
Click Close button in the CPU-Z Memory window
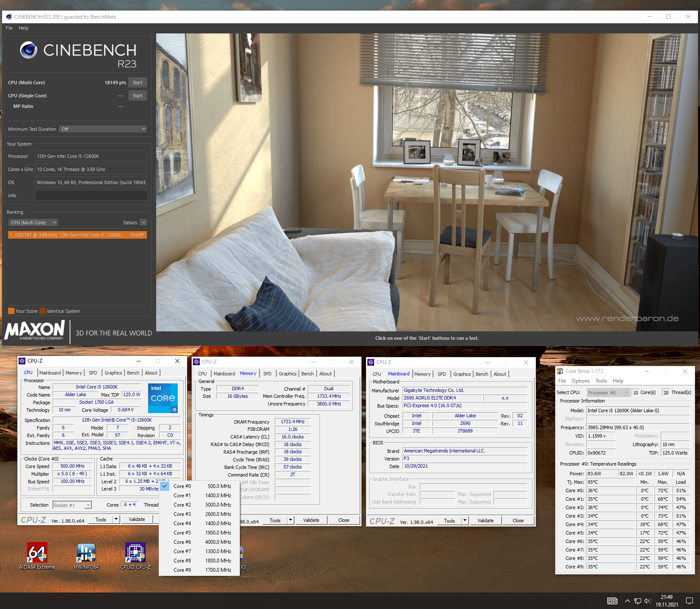[x=344, y=520]
